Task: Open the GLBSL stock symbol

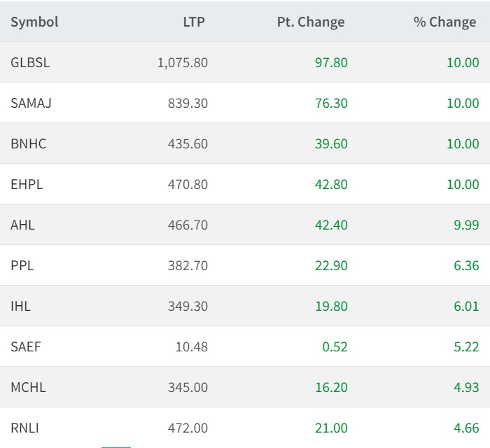Action: pyautogui.click(x=30, y=62)
